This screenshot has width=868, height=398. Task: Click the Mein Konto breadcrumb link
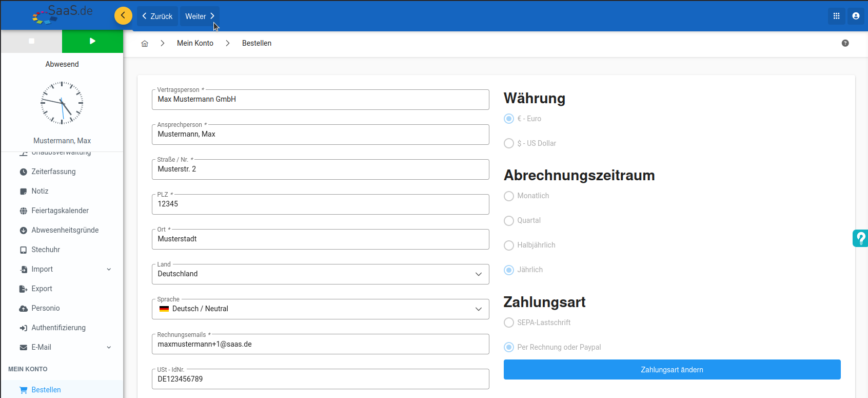point(195,43)
